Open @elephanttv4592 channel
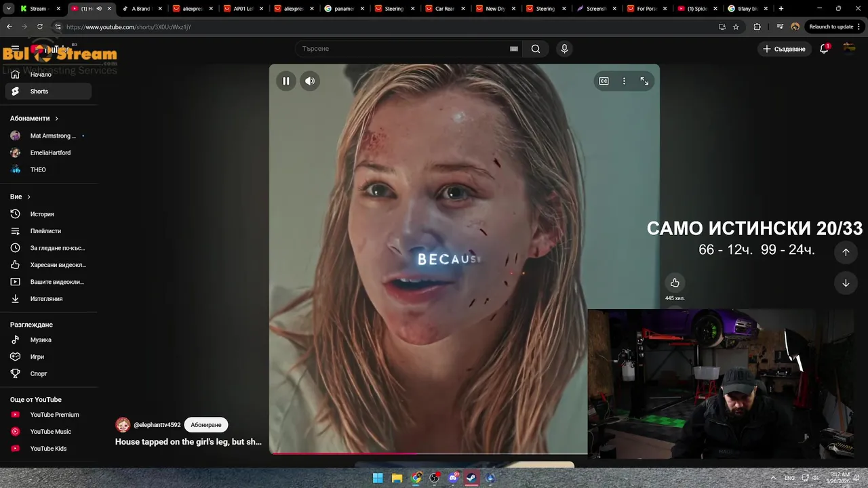The width and height of the screenshot is (868, 488). (157, 425)
